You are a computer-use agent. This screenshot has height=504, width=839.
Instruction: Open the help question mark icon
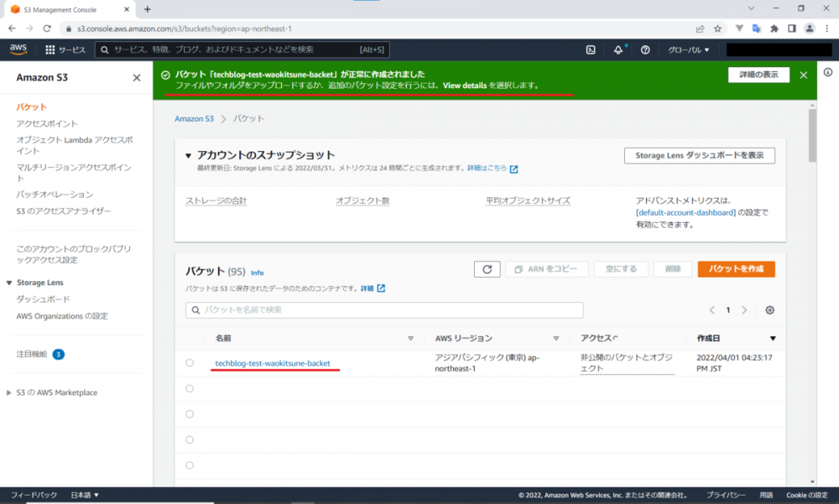(x=645, y=49)
